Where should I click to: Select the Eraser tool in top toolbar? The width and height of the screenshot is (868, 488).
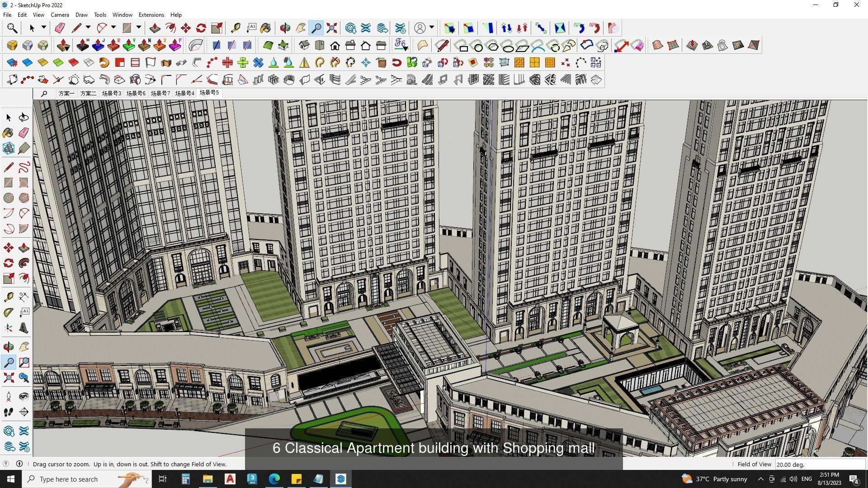tap(60, 28)
